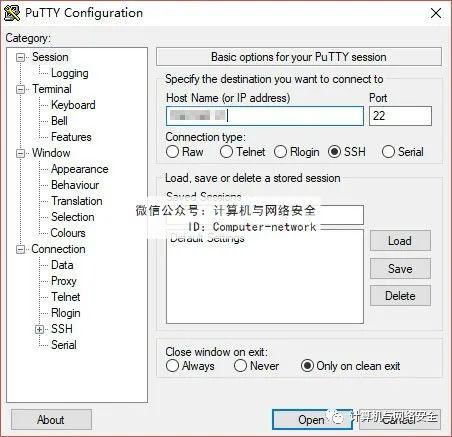Screen dimensions: 452x437
Task: Collapse the Connection tree node
Action: 21,249
